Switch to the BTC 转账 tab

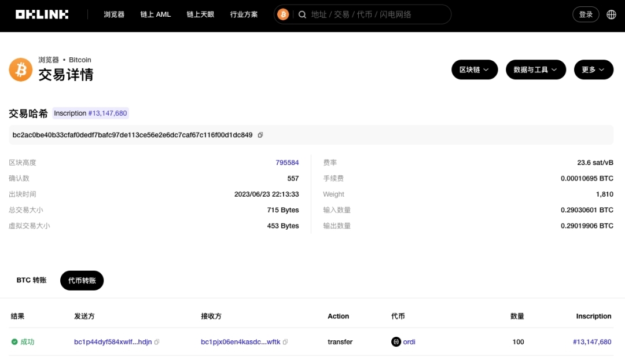coord(31,280)
